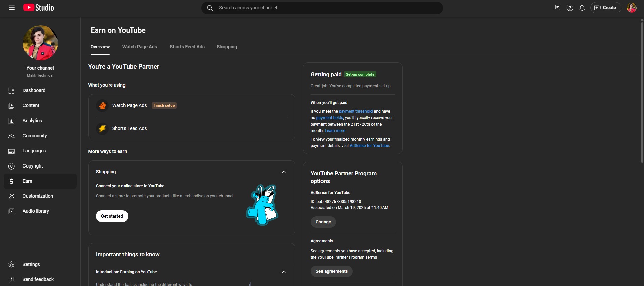Click the Shopping mascot illustration
This screenshot has width=644, height=286.
coord(262,205)
